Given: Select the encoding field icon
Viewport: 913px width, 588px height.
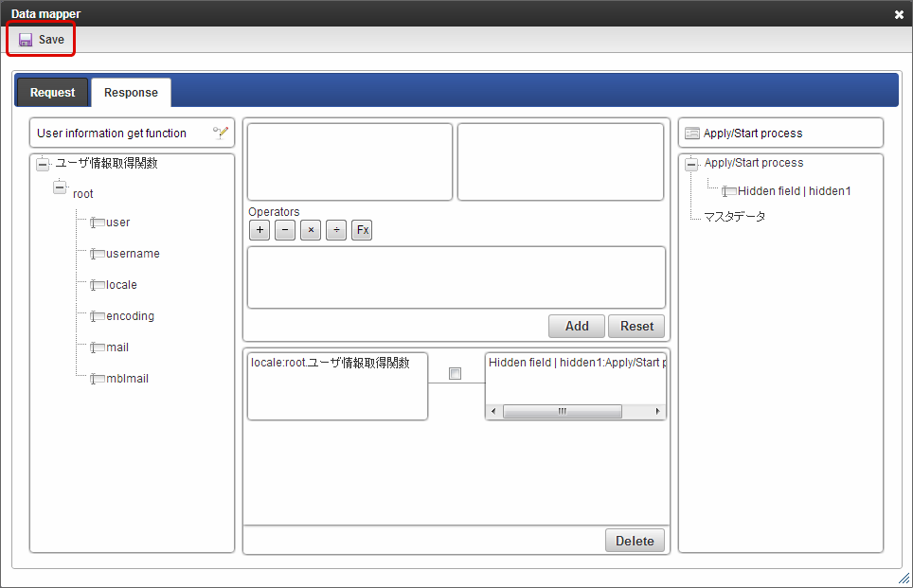Looking at the screenshot, I should pyautogui.click(x=98, y=316).
